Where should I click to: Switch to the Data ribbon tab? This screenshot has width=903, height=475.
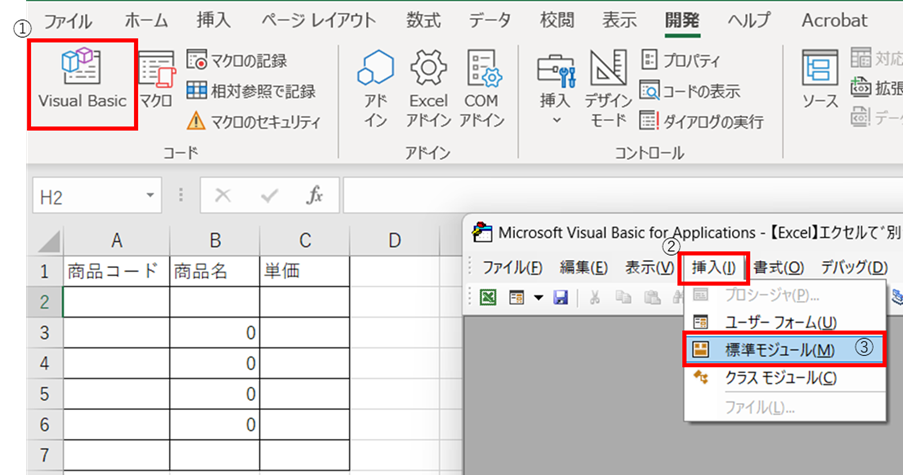(489, 20)
